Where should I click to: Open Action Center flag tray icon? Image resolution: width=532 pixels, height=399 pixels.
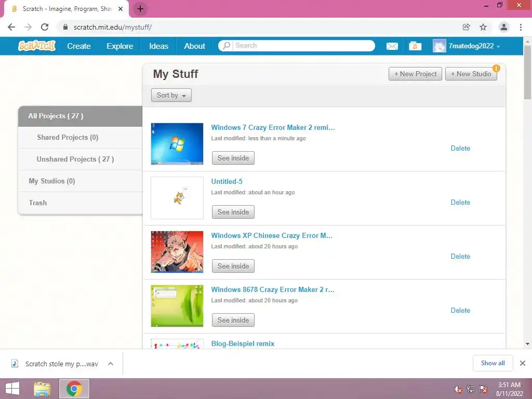[483, 389]
